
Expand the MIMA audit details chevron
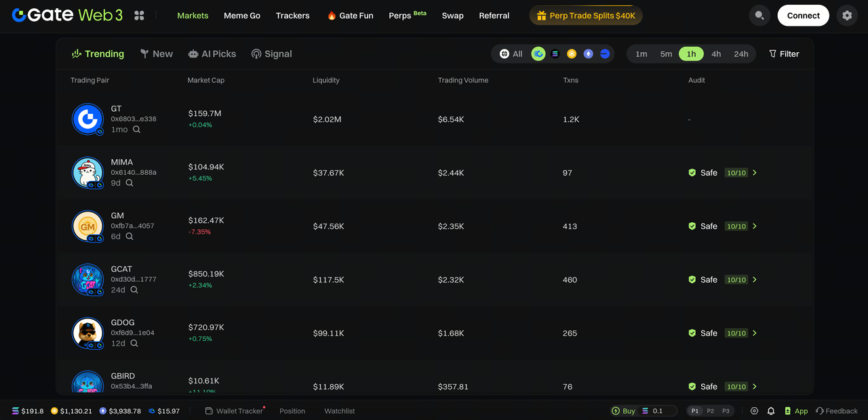[x=755, y=173]
